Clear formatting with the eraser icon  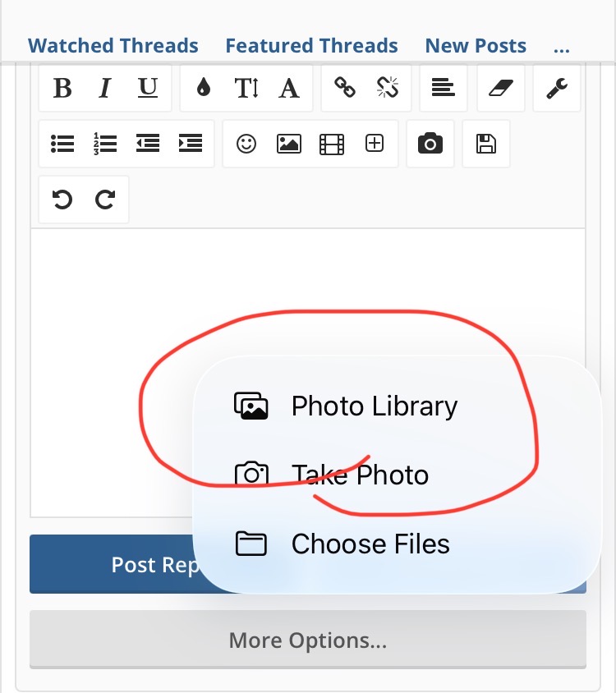point(500,89)
